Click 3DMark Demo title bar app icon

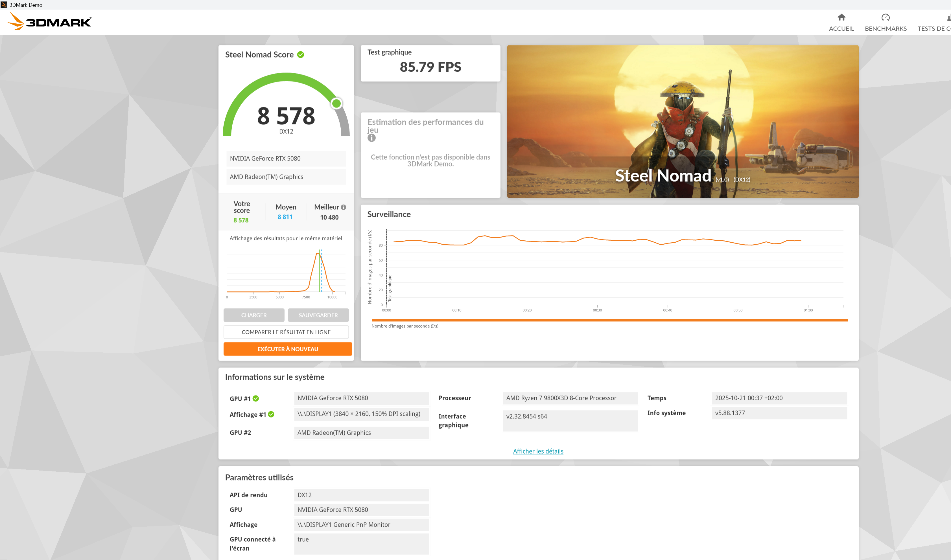click(x=4, y=5)
